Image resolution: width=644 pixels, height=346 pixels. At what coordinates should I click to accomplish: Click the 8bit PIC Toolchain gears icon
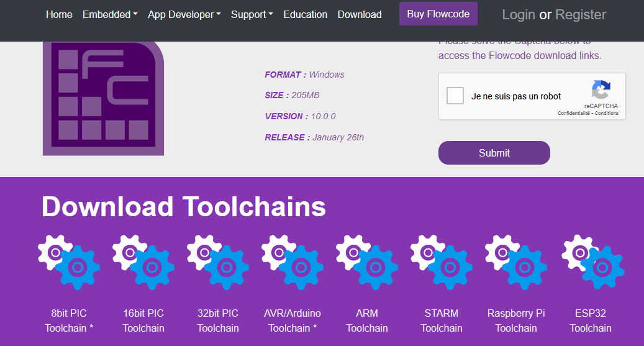pos(69,262)
